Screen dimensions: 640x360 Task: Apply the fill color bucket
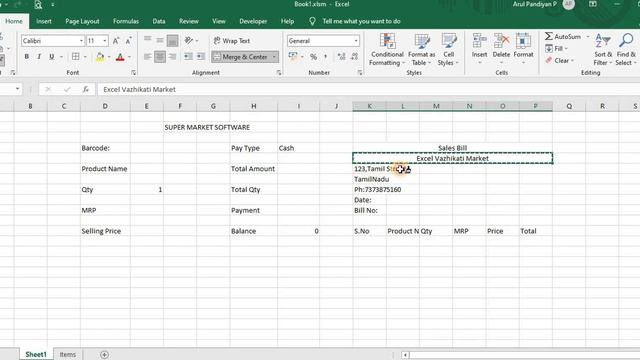pyautogui.click(x=100, y=57)
